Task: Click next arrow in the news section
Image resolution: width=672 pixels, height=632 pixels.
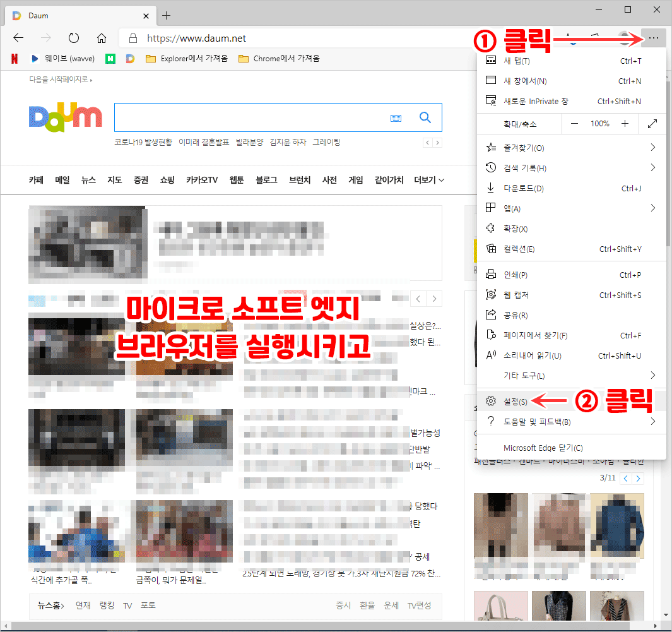Action: (434, 299)
